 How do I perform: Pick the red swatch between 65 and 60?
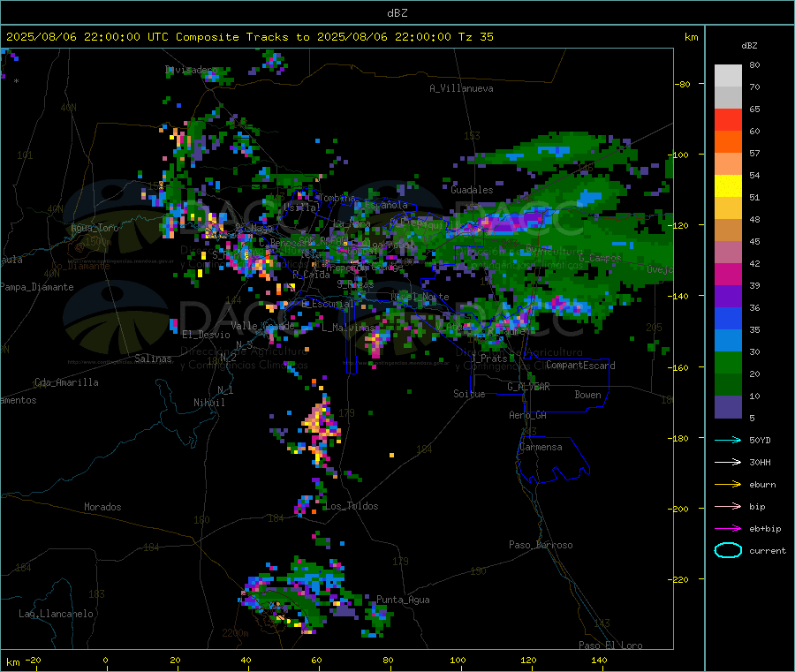[728, 119]
